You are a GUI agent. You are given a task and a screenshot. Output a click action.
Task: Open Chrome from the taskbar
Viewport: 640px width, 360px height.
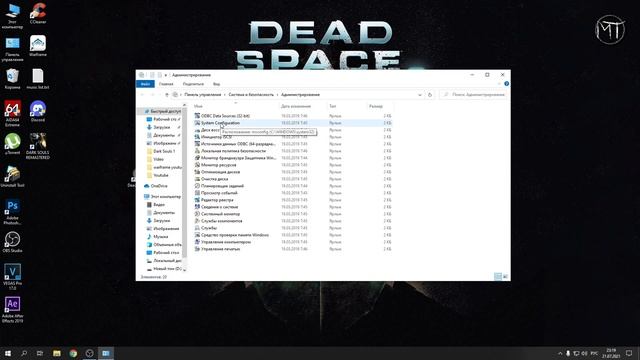click(x=73, y=353)
